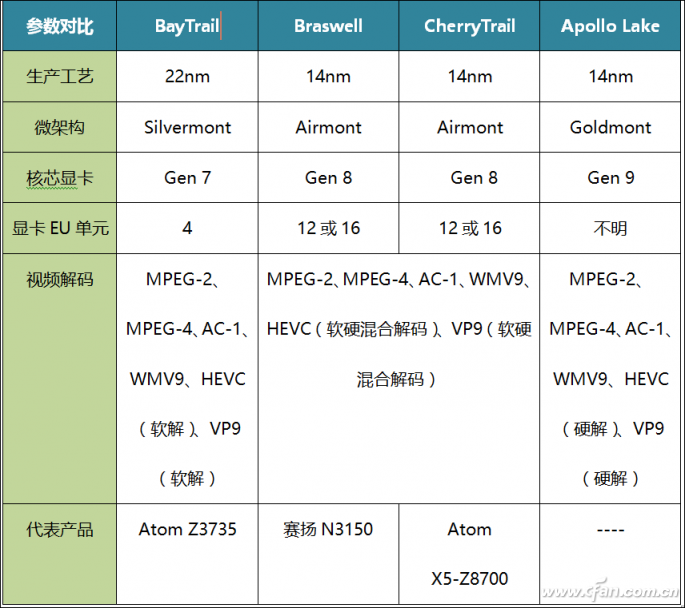Image resolution: width=685 pixels, height=608 pixels.
Task: Click the Gen 9 cell
Action: 610,177
